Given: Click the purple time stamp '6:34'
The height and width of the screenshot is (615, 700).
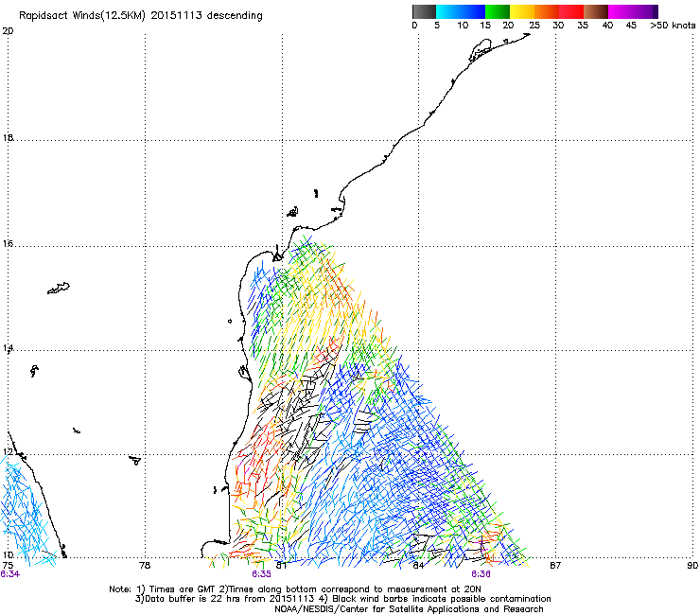Looking at the screenshot, I should click(9, 574).
